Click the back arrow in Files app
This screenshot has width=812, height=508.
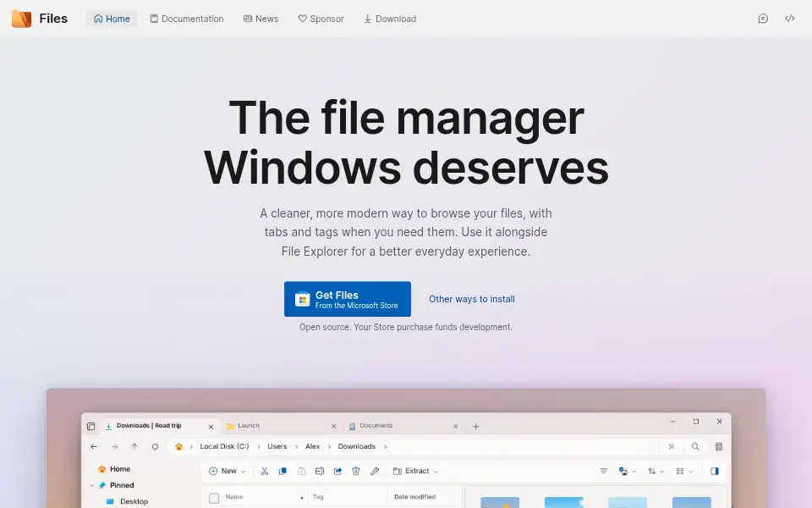point(94,446)
